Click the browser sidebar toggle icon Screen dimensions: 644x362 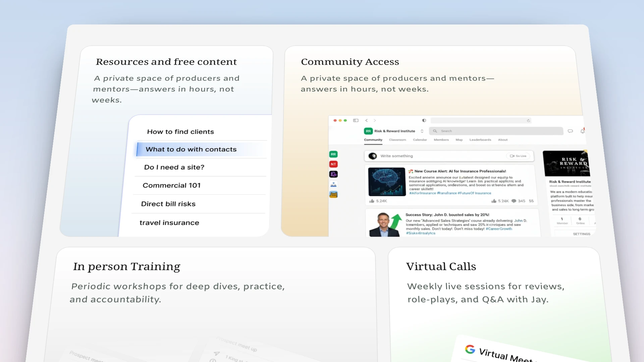(356, 120)
